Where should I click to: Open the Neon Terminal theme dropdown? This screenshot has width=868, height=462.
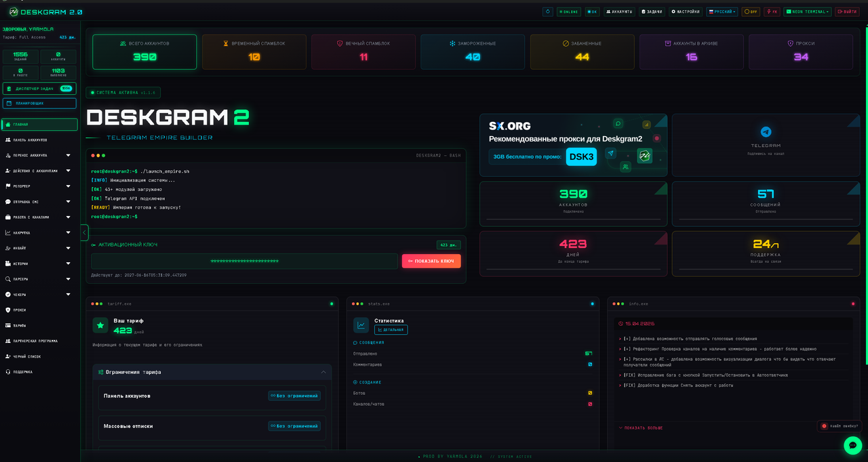pyautogui.click(x=808, y=12)
